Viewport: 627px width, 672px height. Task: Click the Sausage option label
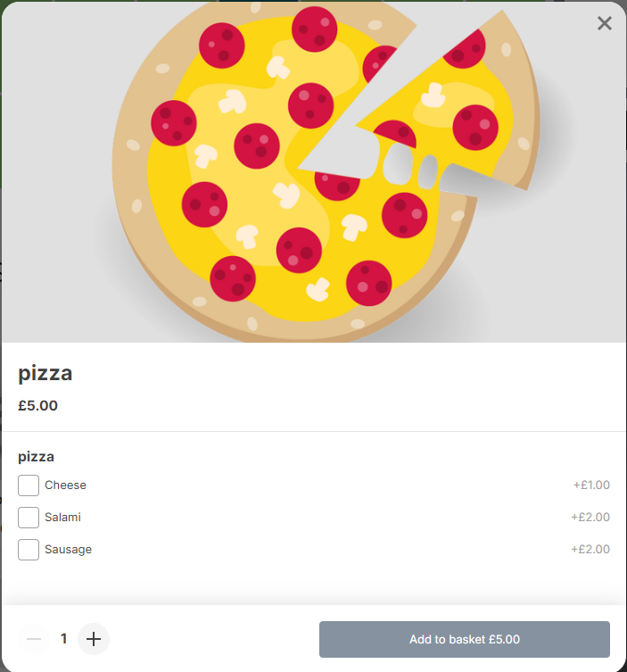coord(69,550)
